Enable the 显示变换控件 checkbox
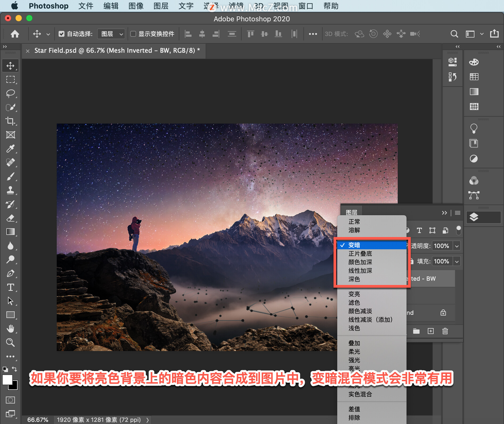504x424 pixels. [x=133, y=34]
